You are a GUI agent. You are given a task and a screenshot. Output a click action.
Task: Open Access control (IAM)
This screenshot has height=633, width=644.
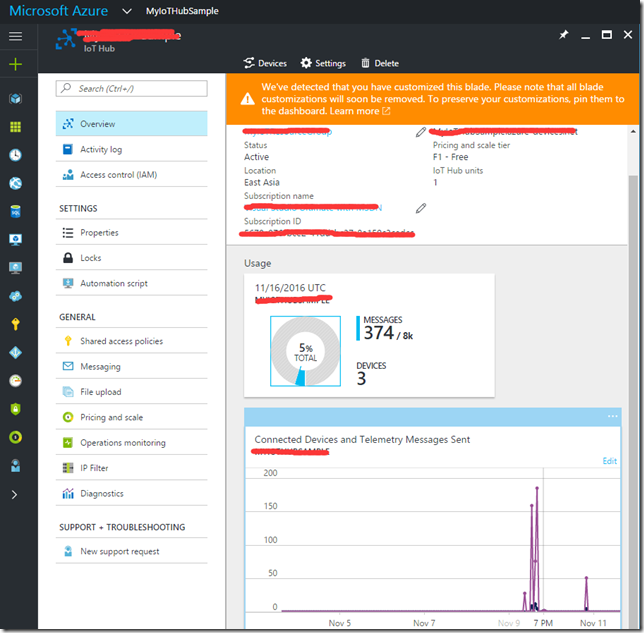131,175
